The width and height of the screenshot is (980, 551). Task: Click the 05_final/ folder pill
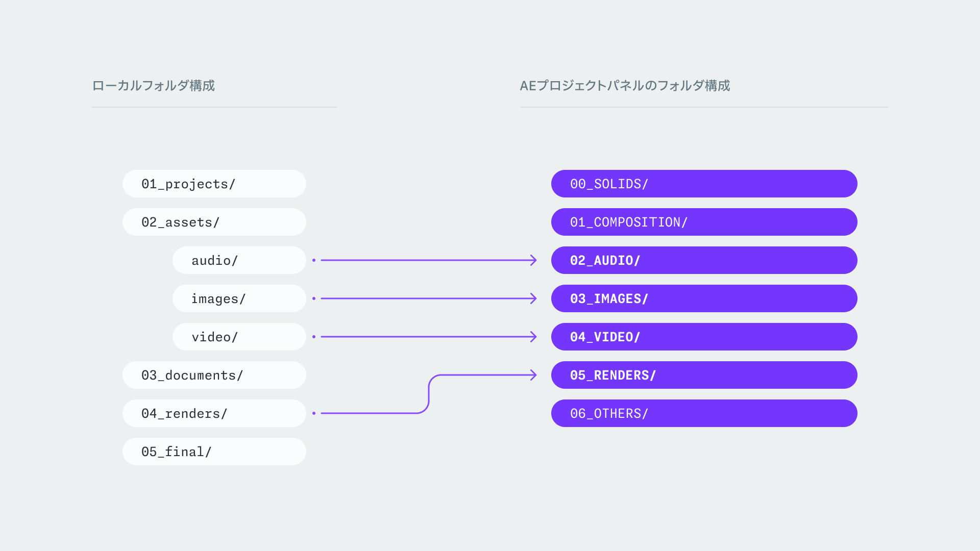coord(214,452)
